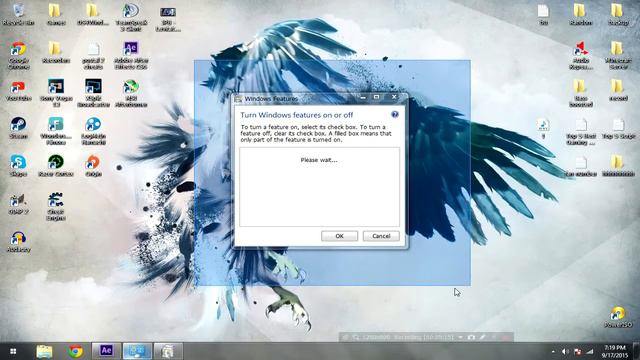Open the YouTube desktop shortcut

click(x=18, y=91)
